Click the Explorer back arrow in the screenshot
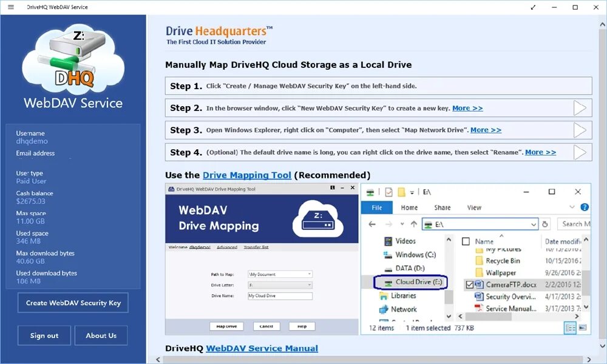The width and height of the screenshot is (607, 364). [x=372, y=224]
